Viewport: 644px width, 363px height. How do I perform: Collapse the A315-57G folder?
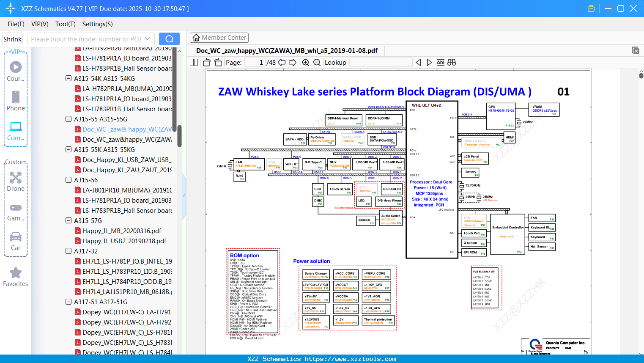tap(69, 220)
